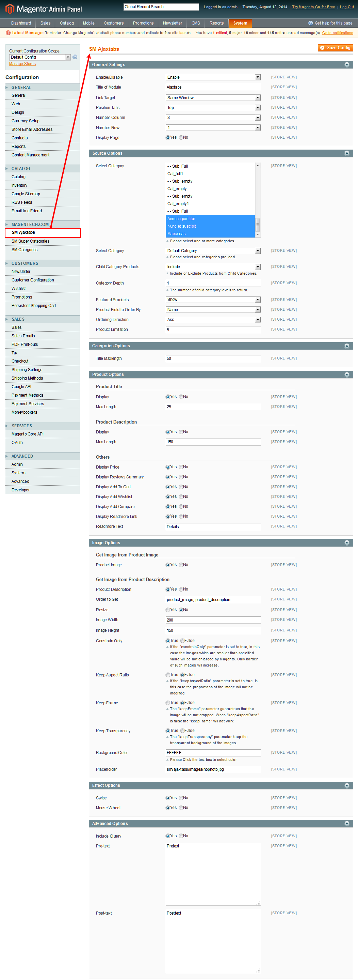Screen dimensions: 358x980
Task: Click the Log Out link
Action: click(346, 7)
